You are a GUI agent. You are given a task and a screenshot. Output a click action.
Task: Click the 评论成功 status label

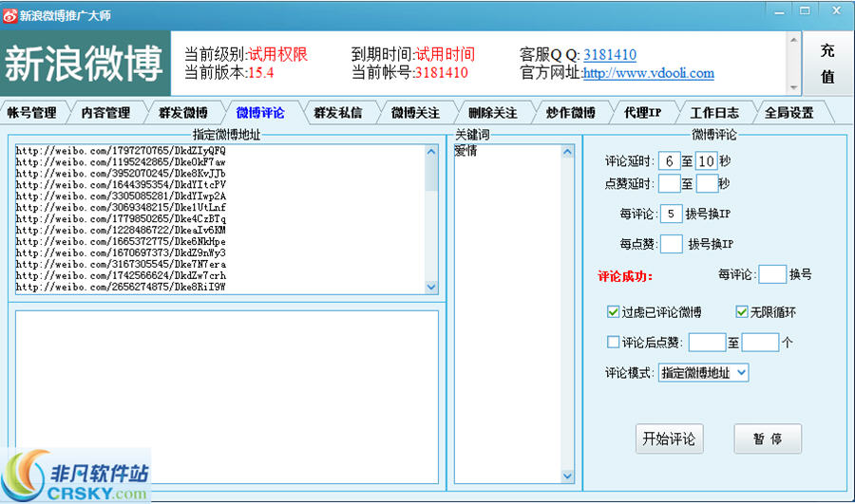pyautogui.click(x=625, y=276)
